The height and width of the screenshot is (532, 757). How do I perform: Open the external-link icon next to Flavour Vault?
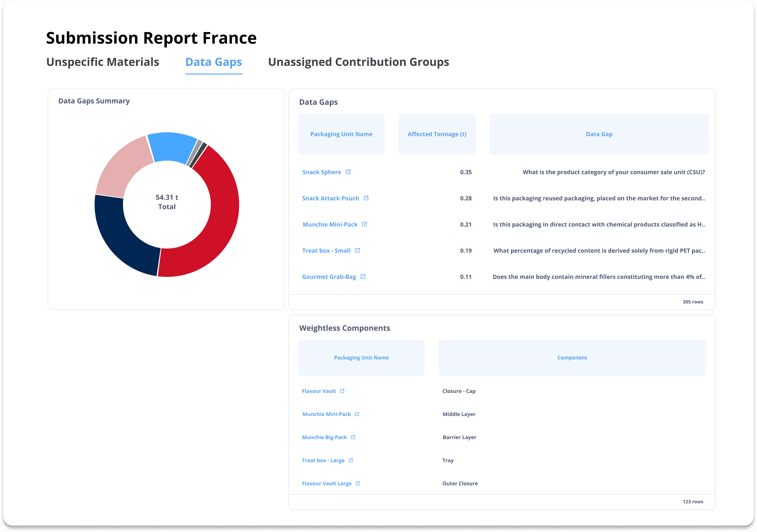342,391
